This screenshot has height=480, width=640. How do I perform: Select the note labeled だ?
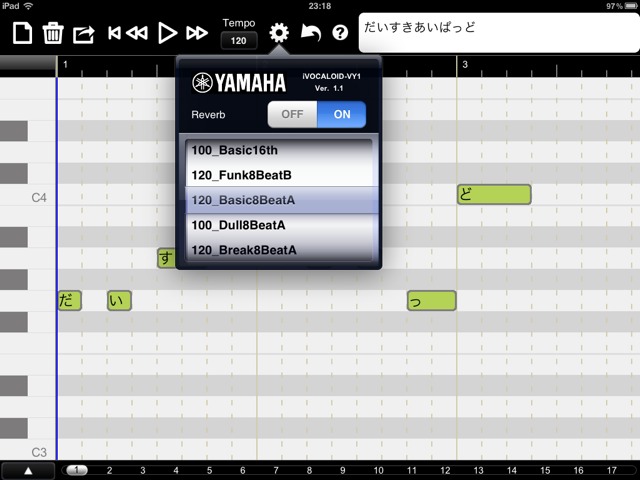70,301
